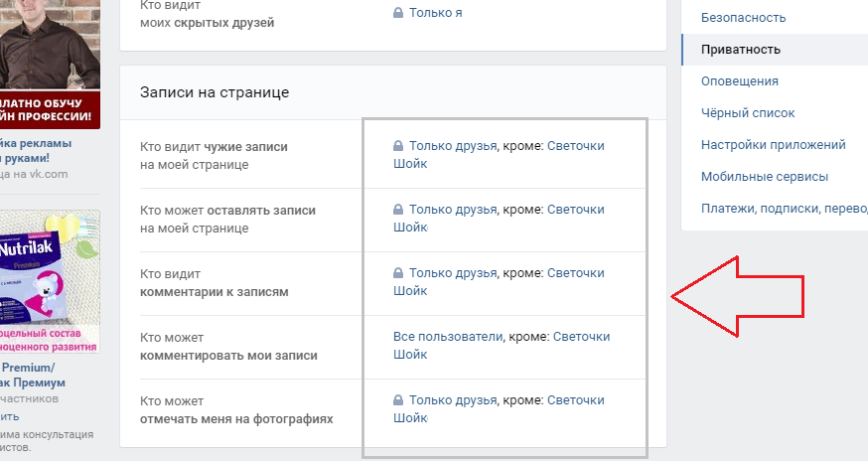Switch to the Безопасность settings tab
868x461 pixels.
pos(743,18)
